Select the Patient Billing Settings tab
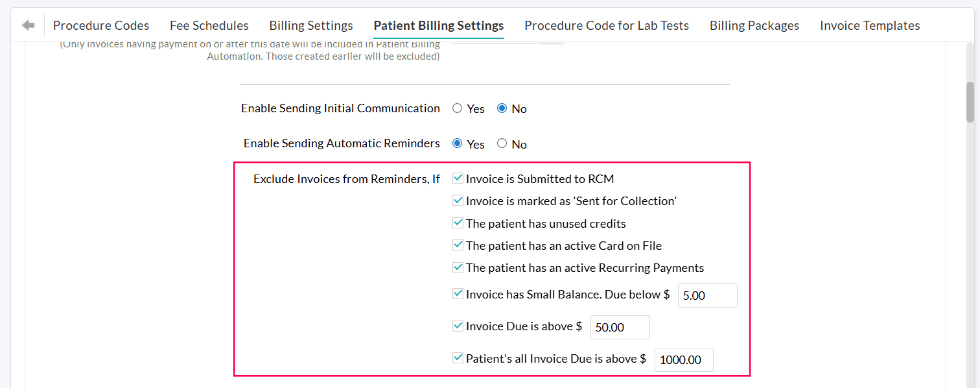Screen dimensions: 980x388 (x=438, y=25)
